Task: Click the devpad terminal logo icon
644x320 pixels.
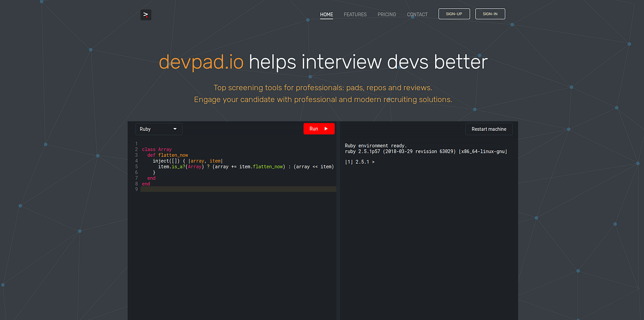Action: [146, 15]
